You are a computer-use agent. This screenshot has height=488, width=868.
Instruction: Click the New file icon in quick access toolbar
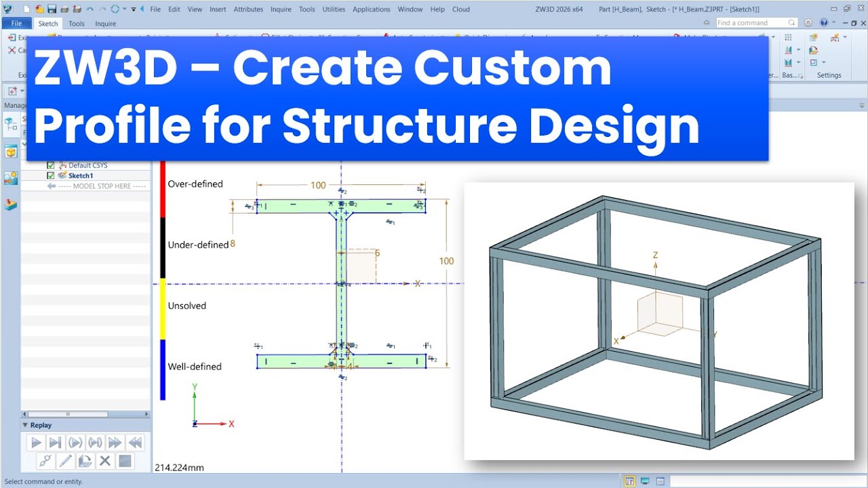click(x=26, y=9)
